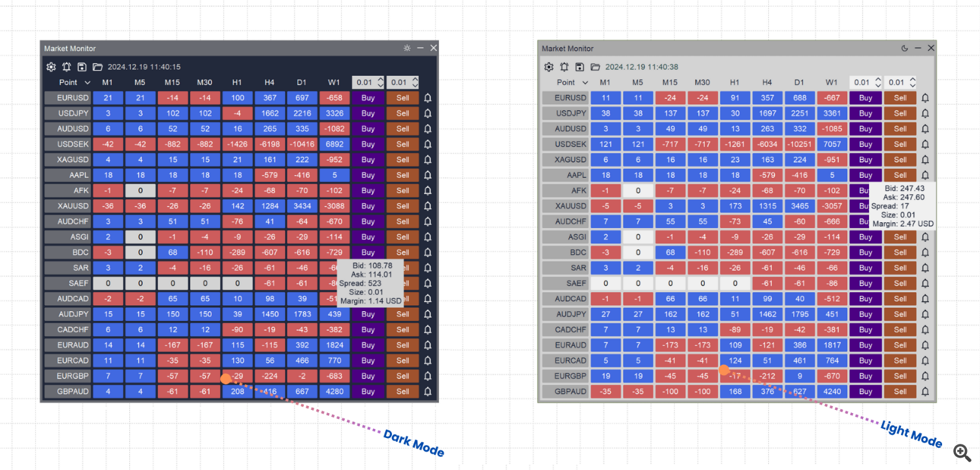Buy GBPAUD in dark Market Monitor
The width and height of the screenshot is (980, 470).
368,392
